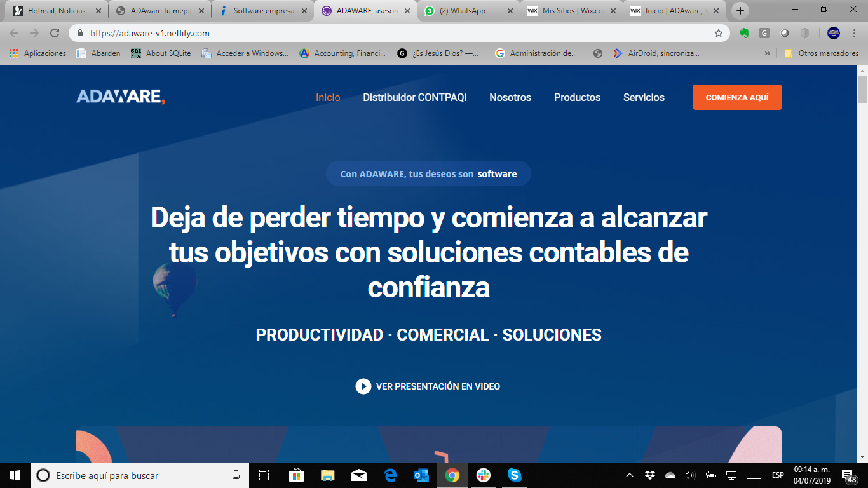Screen dimensions: 868x488
Task: Open Skype from the taskbar
Action: tap(515, 475)
